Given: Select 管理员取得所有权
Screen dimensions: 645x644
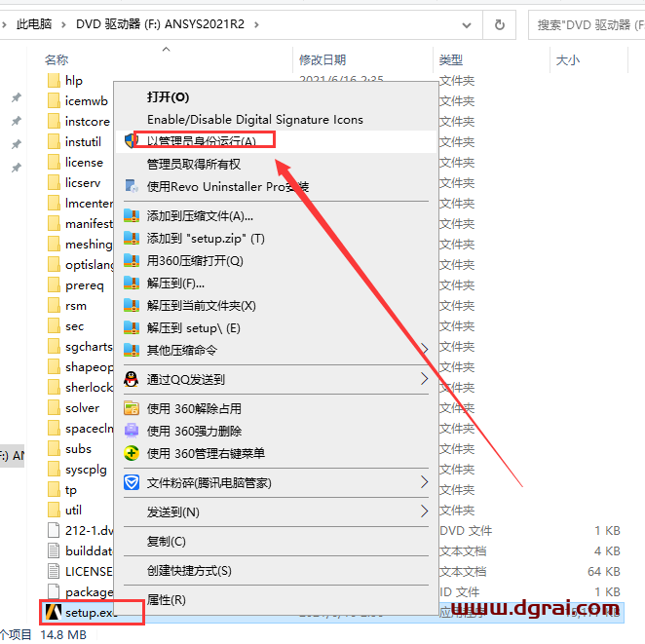Looking at the screenshot, I should 194,164.
